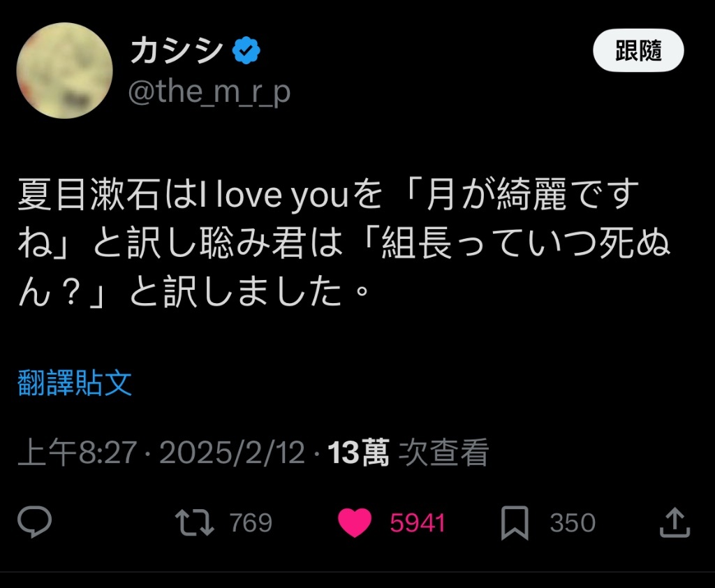
Task: Open カシシ profile avatar picture
Action: tap(65, 71)
